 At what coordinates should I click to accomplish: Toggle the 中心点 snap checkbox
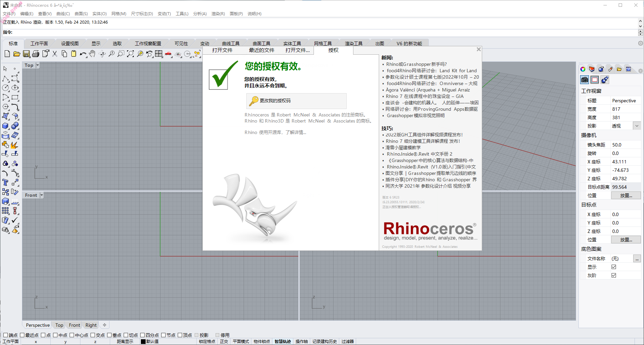(x=72, y=335)
